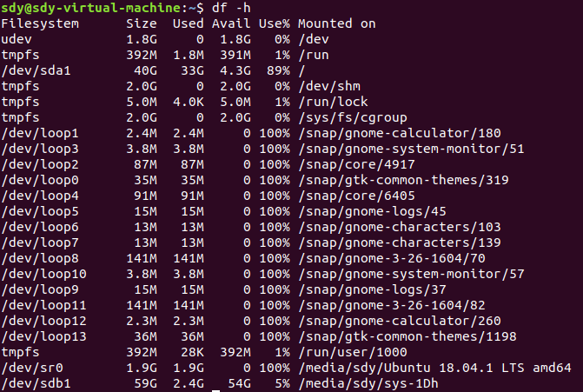Click the /dev/sdb1 filesystem entry
This screenshot has width=583, height=392.
[x=33, y=383]
